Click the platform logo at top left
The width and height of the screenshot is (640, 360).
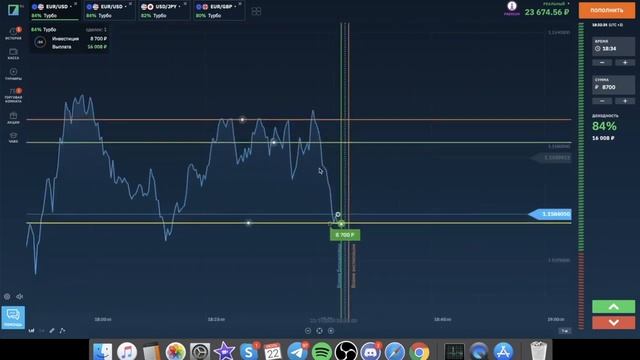click(x=13, y=9)
